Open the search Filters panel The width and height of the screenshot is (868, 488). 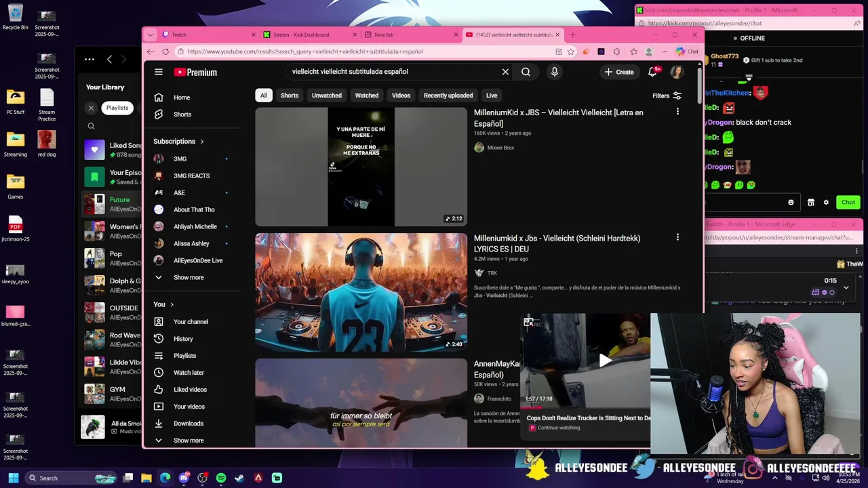tap(667, 96)
